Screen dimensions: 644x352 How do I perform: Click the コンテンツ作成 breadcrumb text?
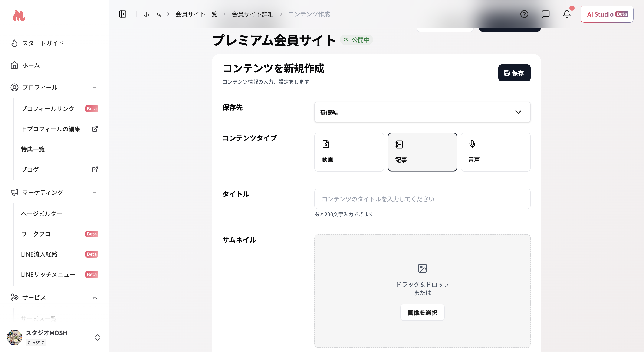tap(309, 14)
